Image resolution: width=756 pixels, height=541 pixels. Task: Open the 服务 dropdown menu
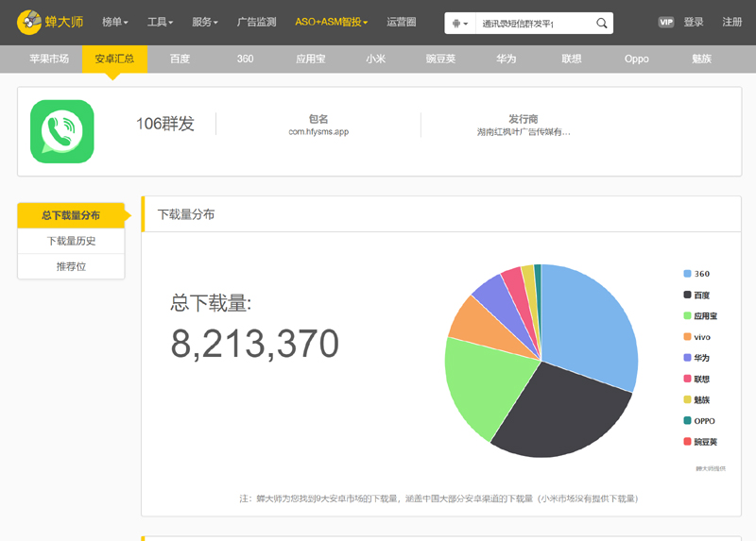204,22
